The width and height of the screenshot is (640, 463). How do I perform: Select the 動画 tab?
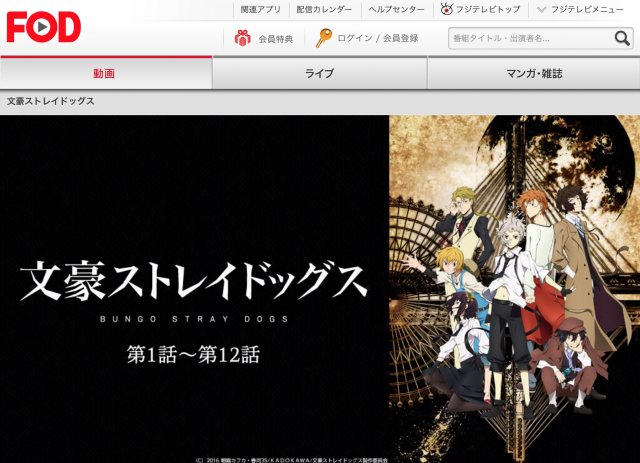(106, 73)
